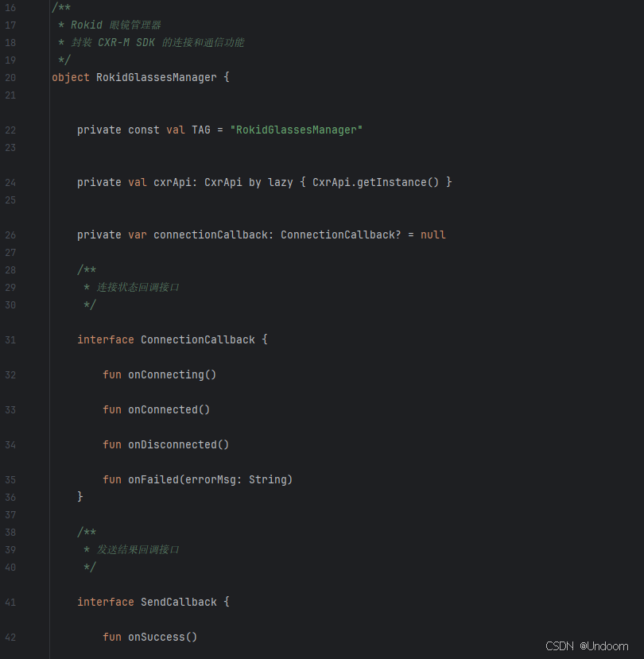Click the onDisconnected() function
644x659 pixels.
point(179,444)
